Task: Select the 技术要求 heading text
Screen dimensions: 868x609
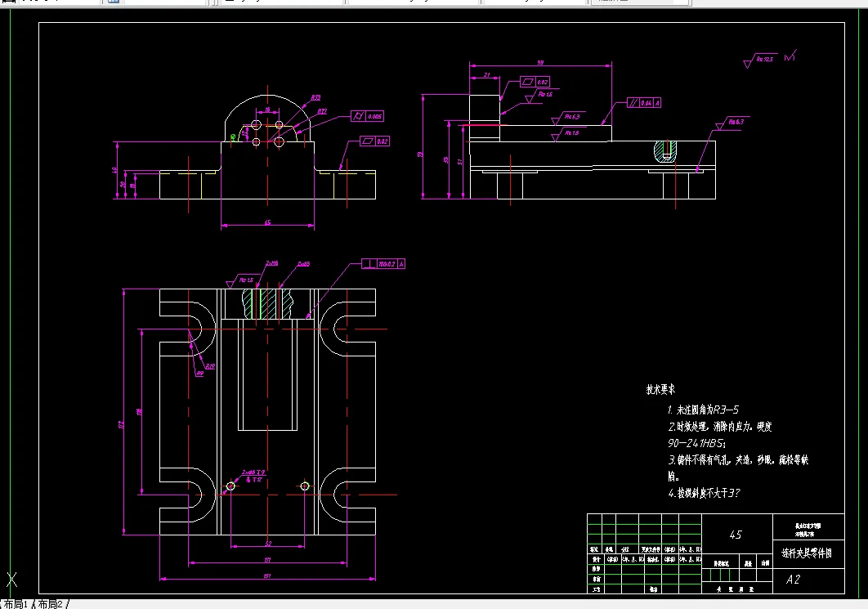Action: tap(660, 389)
